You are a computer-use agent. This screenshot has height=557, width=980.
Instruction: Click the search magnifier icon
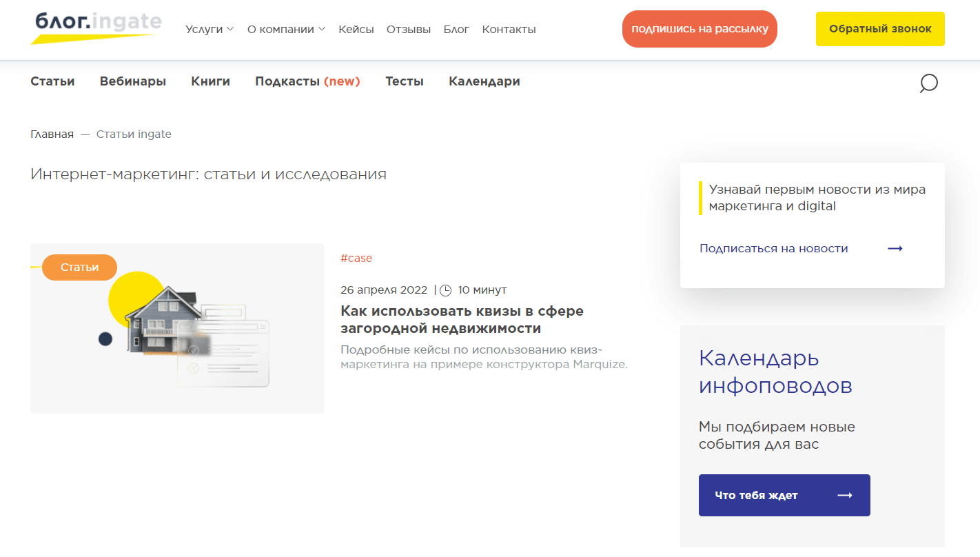(928, 83)
